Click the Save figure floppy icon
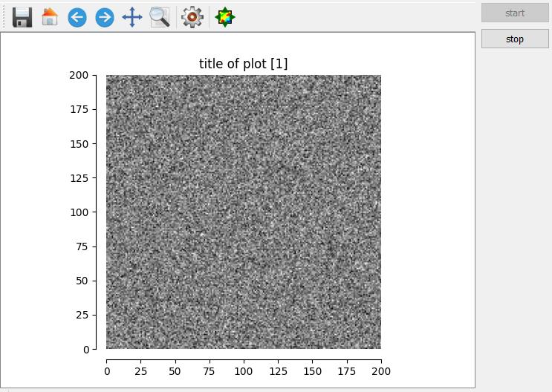 coord(22,17)
